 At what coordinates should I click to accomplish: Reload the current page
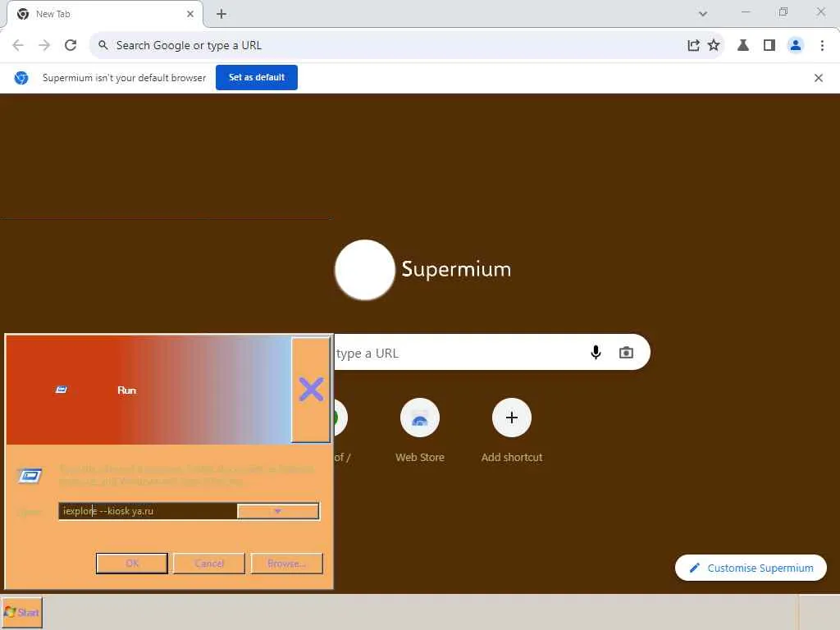(x=71, y=46)
